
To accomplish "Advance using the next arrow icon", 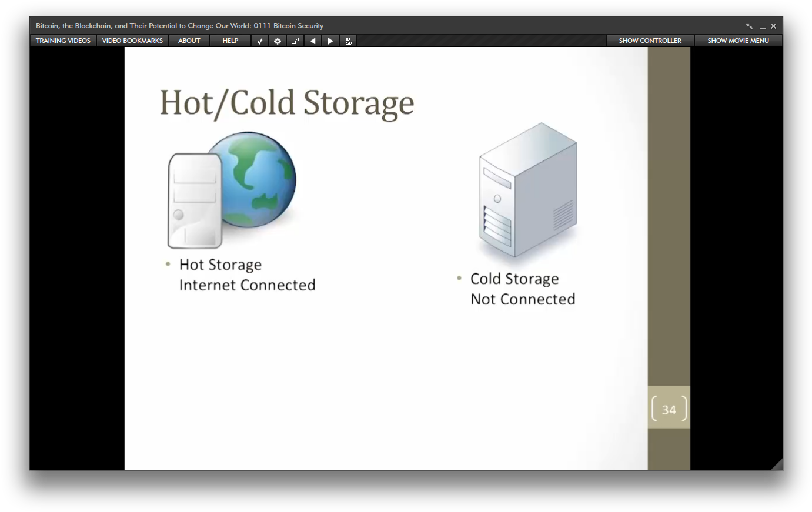I will click(x=330, y=41).
